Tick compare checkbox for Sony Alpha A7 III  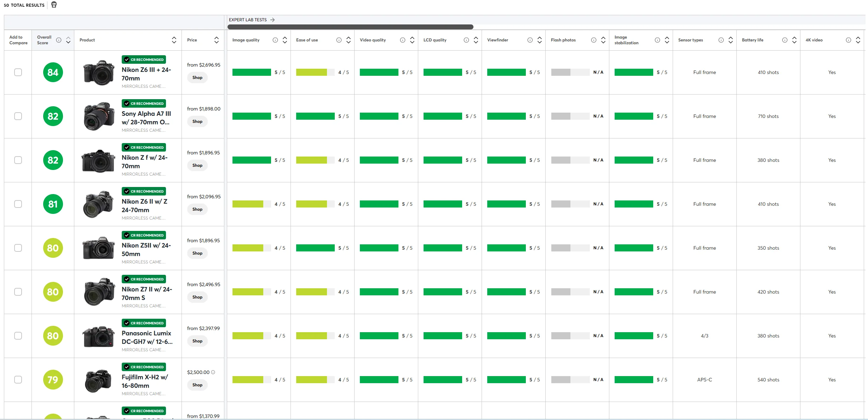click(x=18, y=116)
